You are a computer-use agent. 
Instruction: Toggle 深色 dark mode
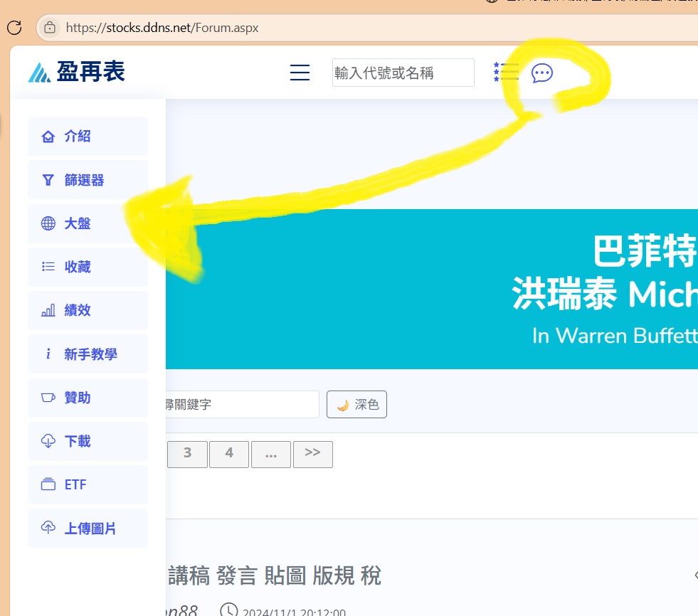356,405
